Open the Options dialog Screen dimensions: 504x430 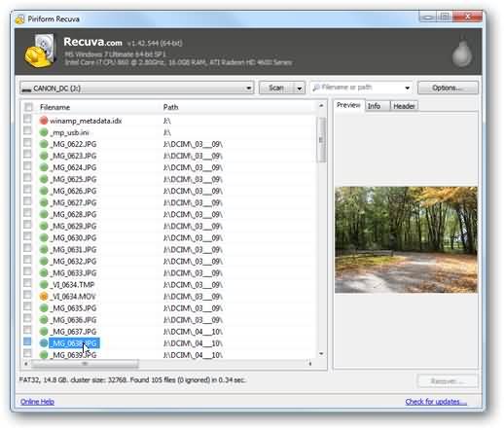[448, 88]
